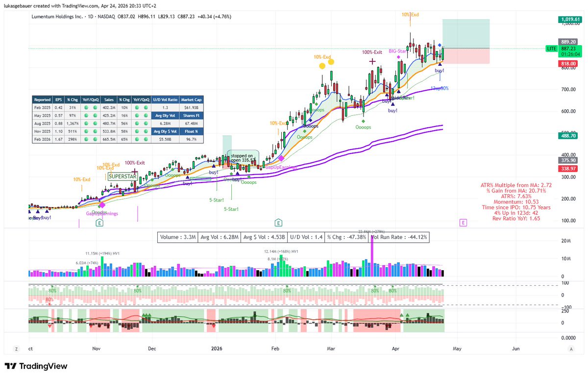Screen dimensions: 588x378
Task: Click the Market Cap header cell
Action: click(x=191, y=99)
